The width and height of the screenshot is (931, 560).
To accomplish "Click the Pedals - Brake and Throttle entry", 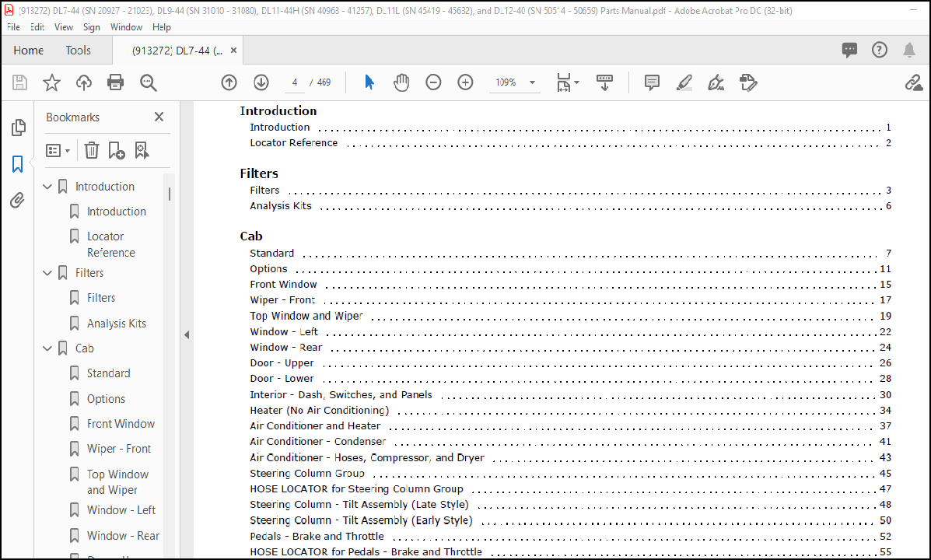I will click(x=317, y=536).
